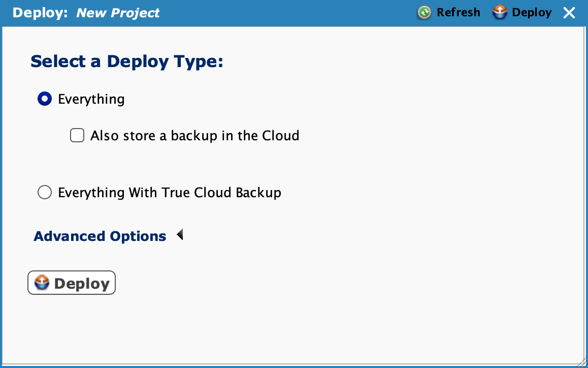Click the Advanced Options heading text

tap(100, 236)
